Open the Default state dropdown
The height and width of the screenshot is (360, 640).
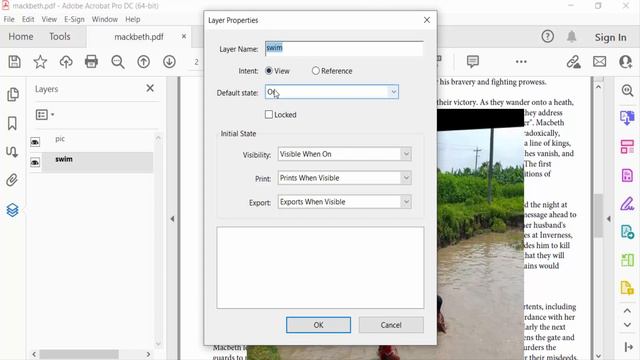pyautogui.click(x=332, y=92)
